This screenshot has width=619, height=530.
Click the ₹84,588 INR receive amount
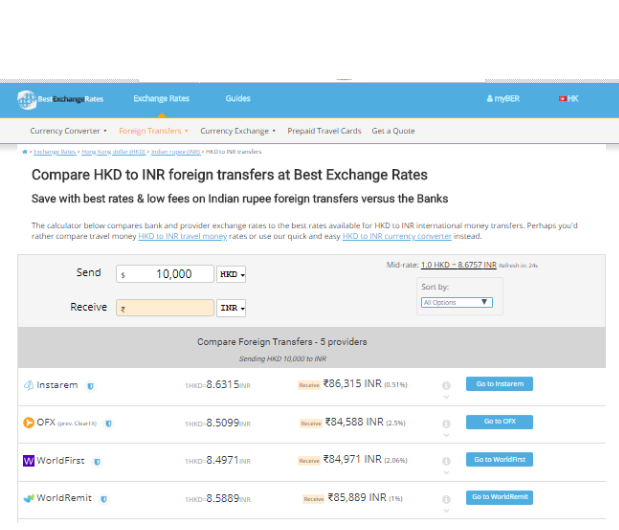click(354, 422)
